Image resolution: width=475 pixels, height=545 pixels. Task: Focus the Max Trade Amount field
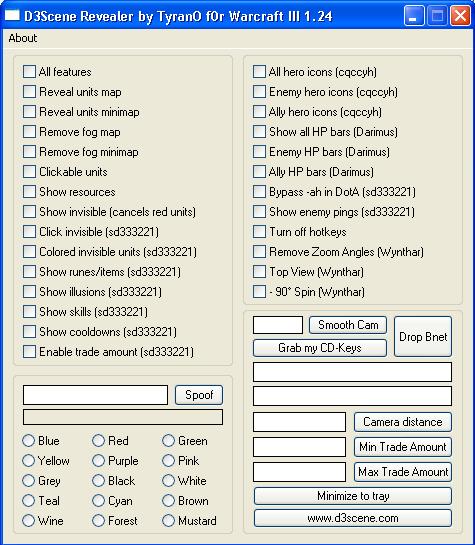(300, 472)
